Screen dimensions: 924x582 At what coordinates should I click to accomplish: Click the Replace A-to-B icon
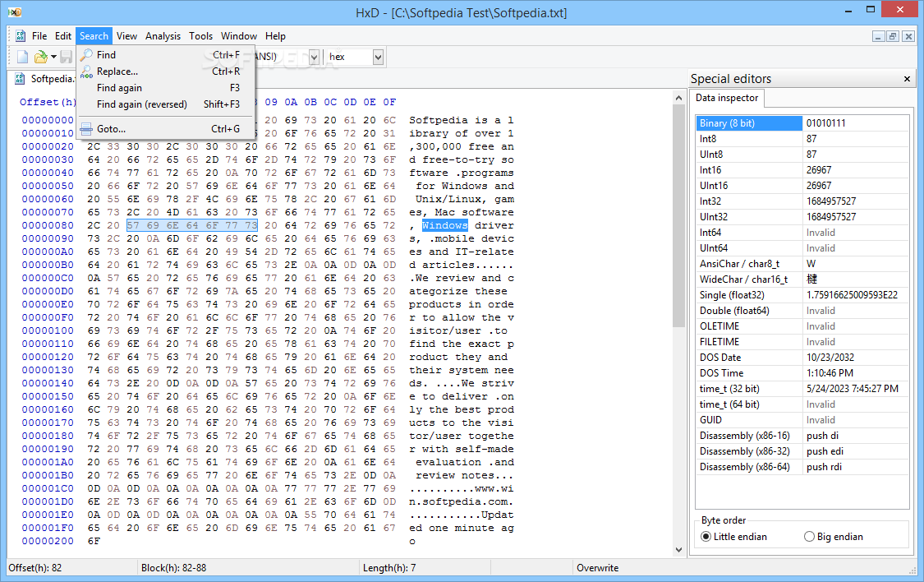tap(86, 72)
